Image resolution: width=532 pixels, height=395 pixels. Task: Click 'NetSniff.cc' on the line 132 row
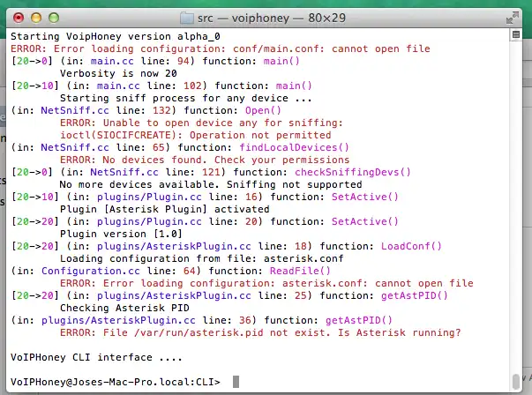coord(75,110)
